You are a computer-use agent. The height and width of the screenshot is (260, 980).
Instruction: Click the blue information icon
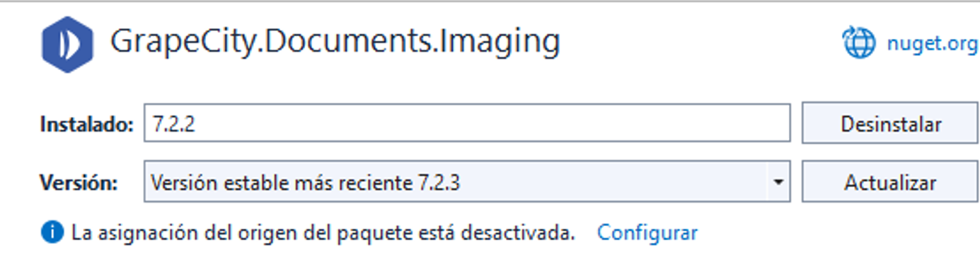[x=52, y=232]
